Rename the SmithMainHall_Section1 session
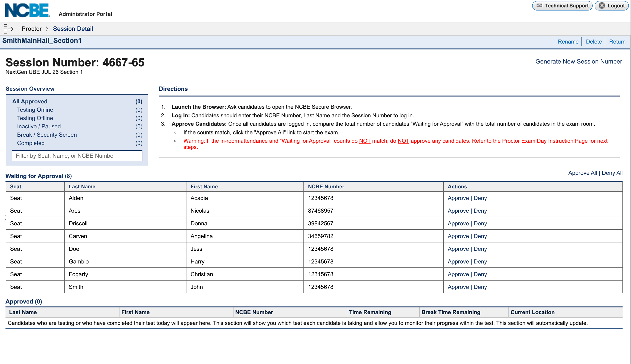Screen dimensions: 631x364 568,41
